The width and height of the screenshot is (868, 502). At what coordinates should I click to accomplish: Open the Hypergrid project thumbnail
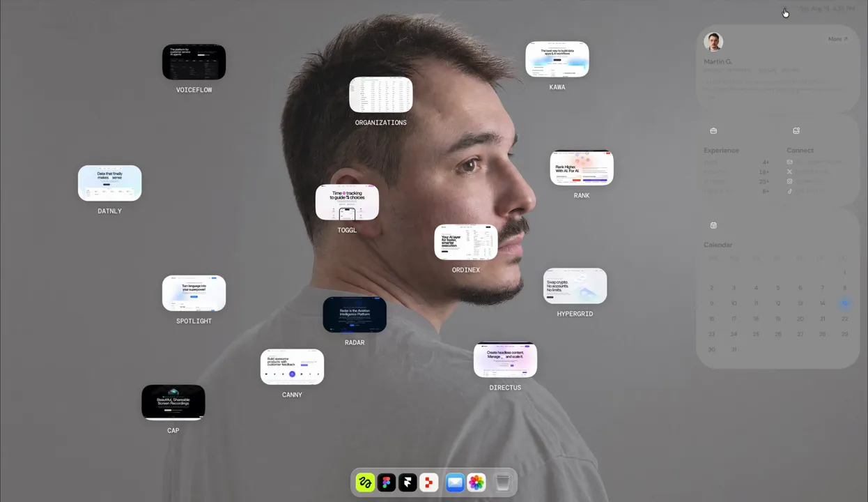click(575, 286)
